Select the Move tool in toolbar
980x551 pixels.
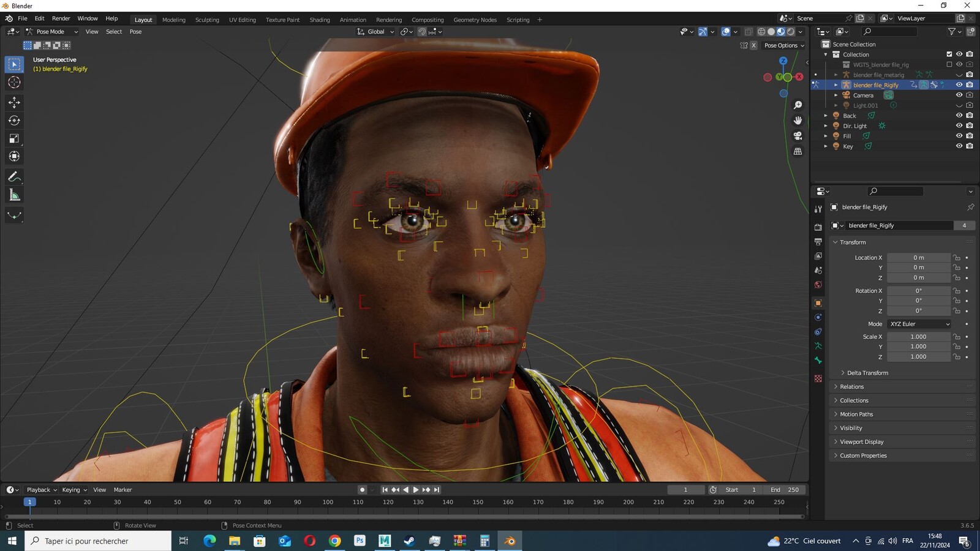pyautogui.click(x=14, y=102)
